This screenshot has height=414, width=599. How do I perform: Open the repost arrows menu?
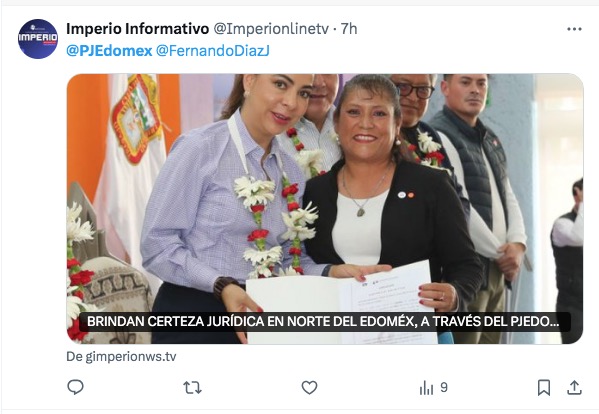point(193,388)
